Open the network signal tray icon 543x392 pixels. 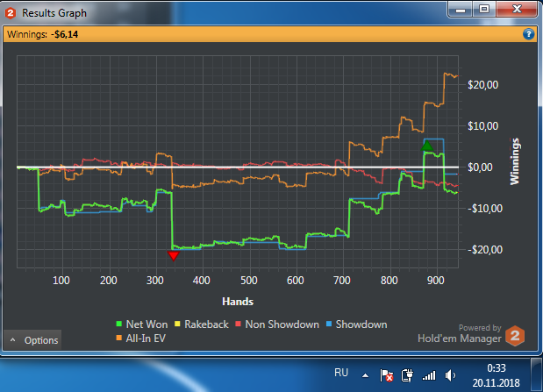click(x=429, y=375)
